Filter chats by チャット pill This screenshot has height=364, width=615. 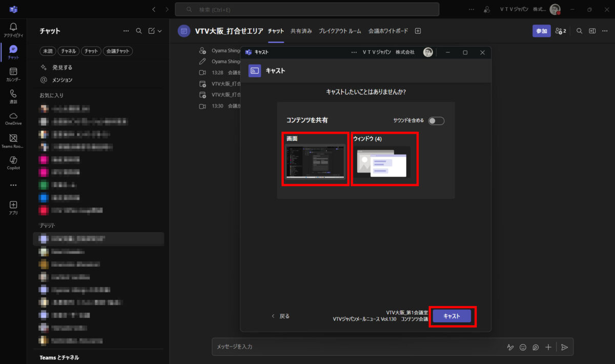pos(91,51)
